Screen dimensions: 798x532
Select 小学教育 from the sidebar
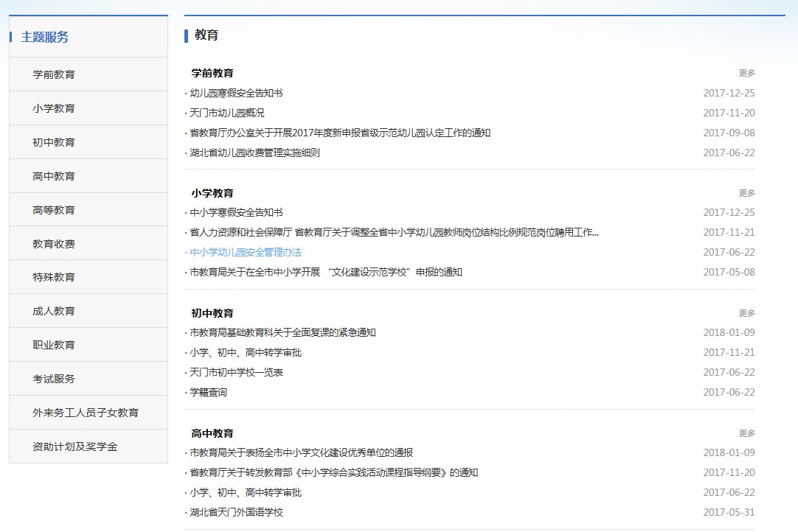(x=54, y=108)
